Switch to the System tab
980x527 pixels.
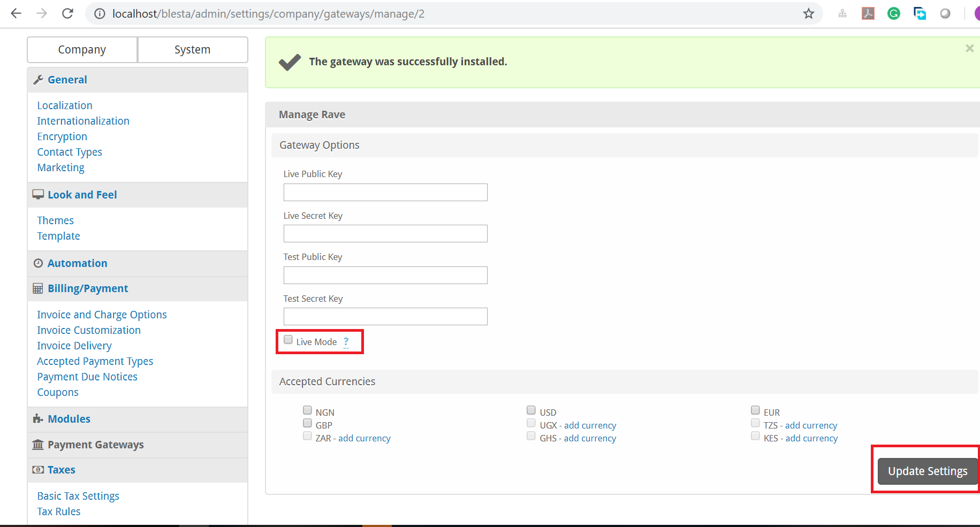193,50
